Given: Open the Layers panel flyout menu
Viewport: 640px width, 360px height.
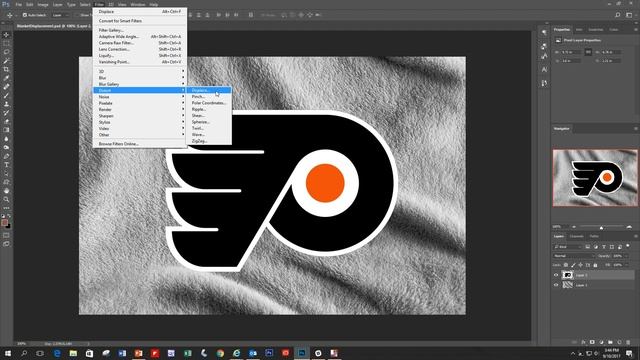Looking at the screenshot, I should tap(636, 236).
